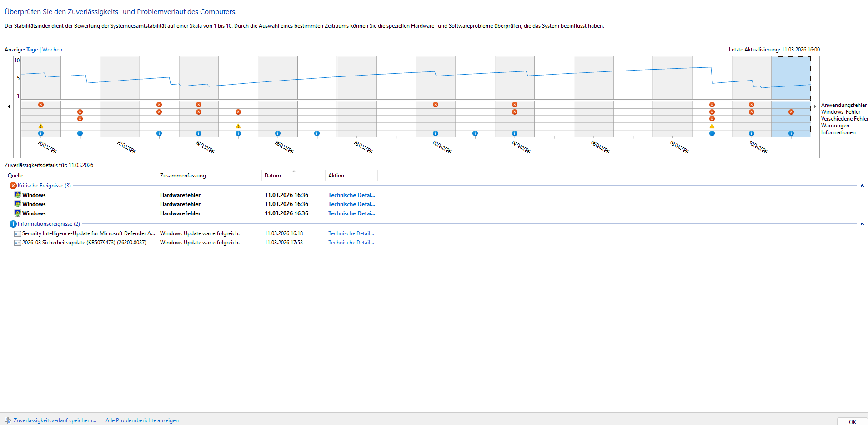Click the date cell 11.03.2026 16:18
Image resolution: width=868 pixels, height=425 pixels.
point(284,233)
